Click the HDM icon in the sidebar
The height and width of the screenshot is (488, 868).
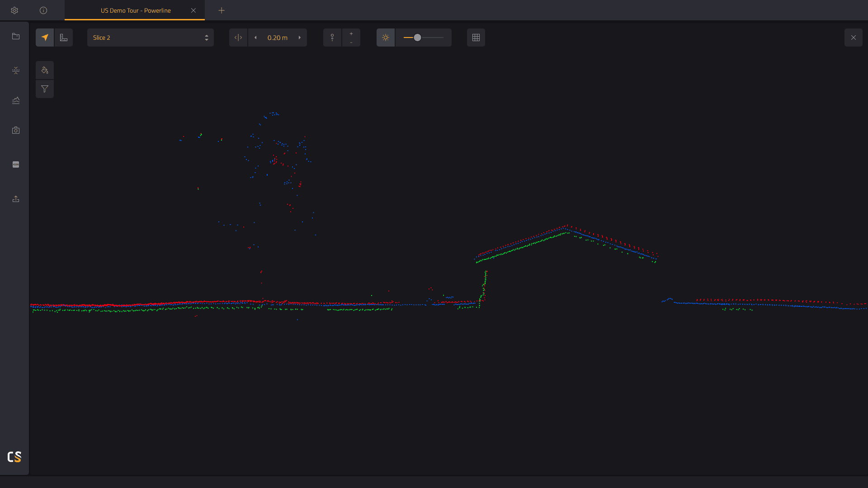(x=16, y=164)
